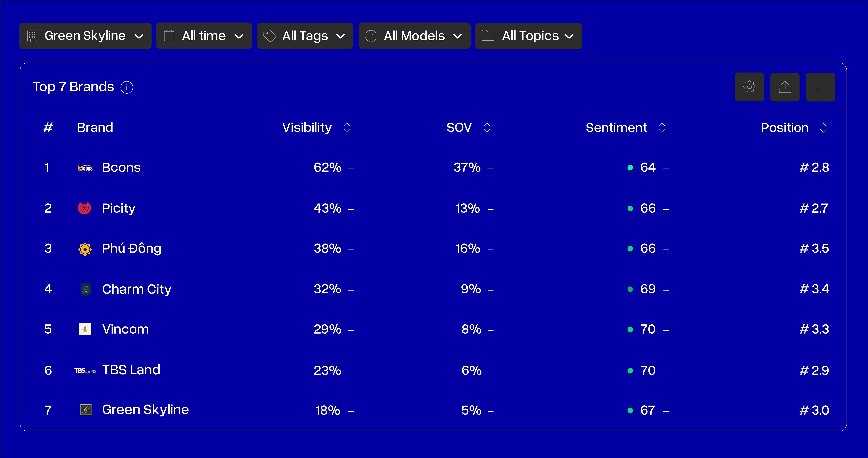
Task: Click Phú Đông SOV value 16%
Action: (468, 248)
